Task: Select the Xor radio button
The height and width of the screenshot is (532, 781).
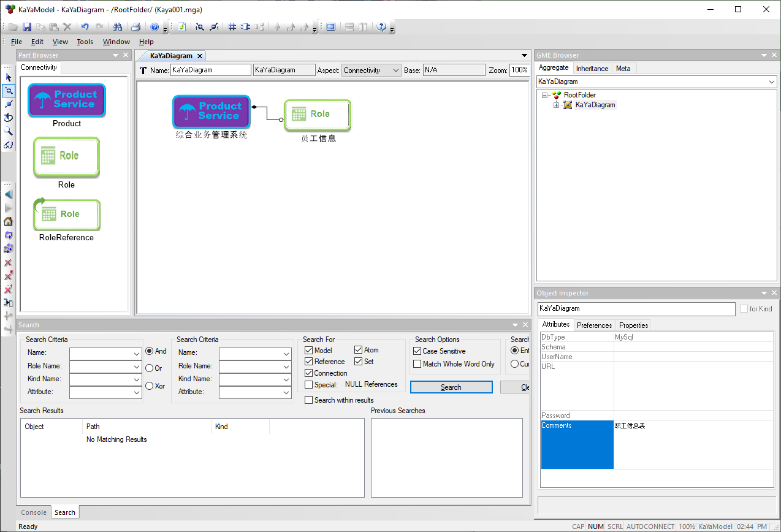Action: pos(150,386)
